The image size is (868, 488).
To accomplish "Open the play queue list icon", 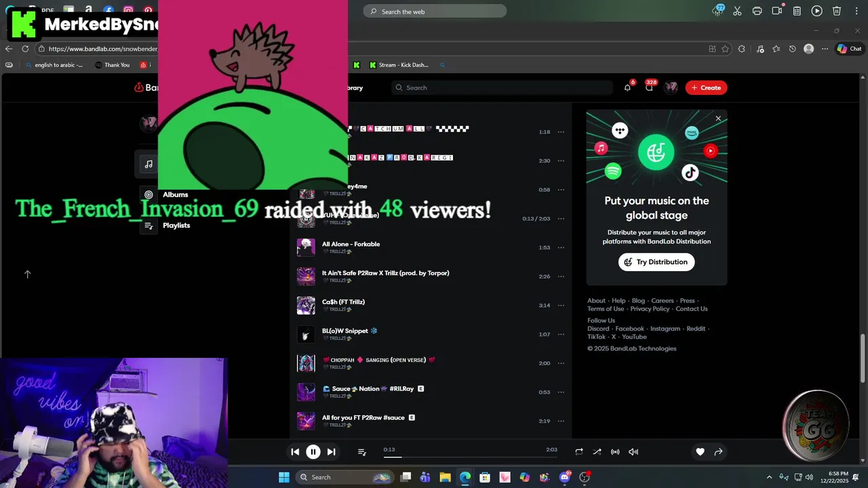I will coord(361,451).
